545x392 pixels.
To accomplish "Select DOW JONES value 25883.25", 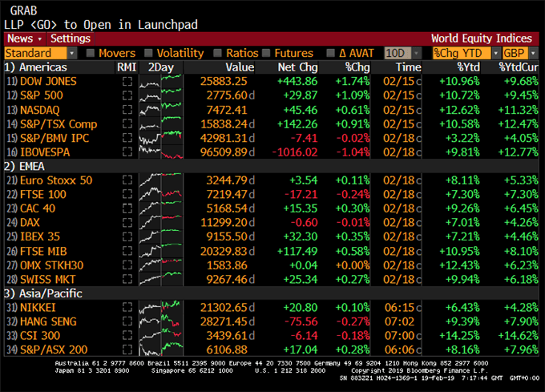I will (224, 81).
